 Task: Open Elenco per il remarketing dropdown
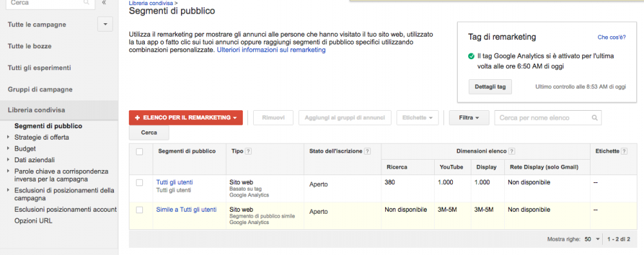tap(185, 117)
